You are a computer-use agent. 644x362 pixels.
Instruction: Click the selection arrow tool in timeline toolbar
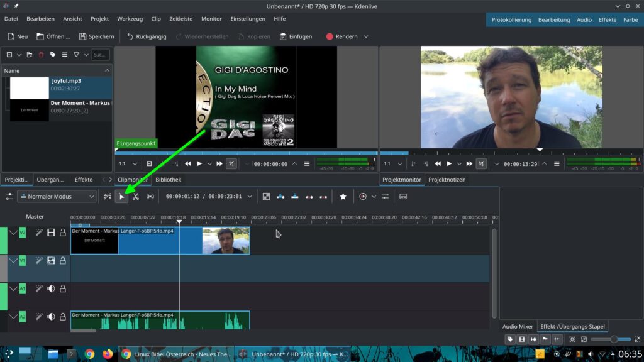tap(121, 197)
